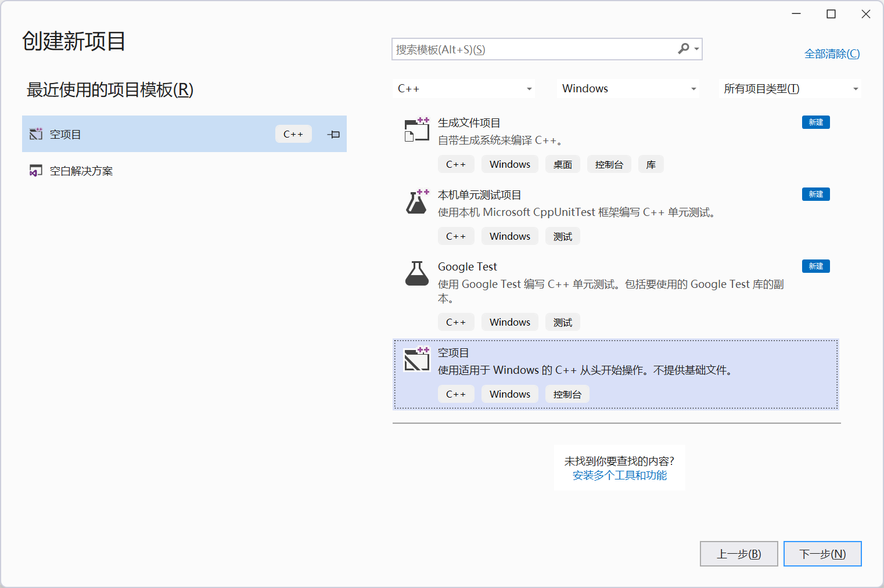The image size is (884, 588).
Task: Click the 空项目 icon in recent templates
Action: coord(36,134)
